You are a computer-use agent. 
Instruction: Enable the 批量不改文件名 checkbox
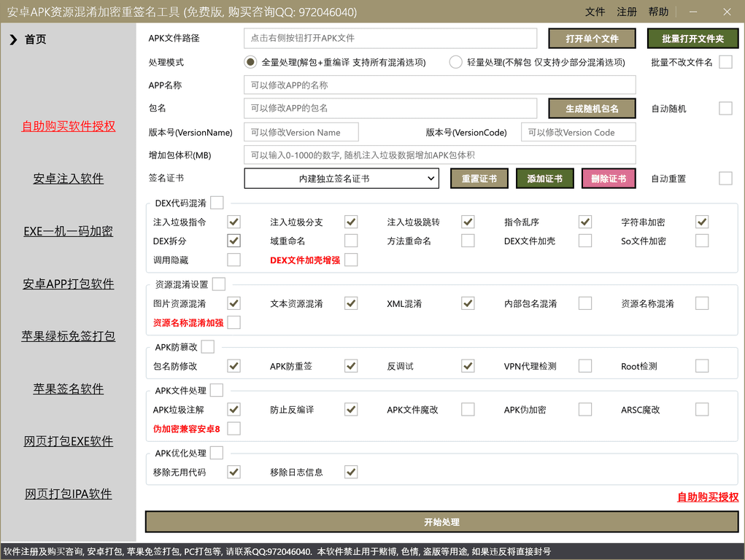pyautogui.click(x=725, y=62)
